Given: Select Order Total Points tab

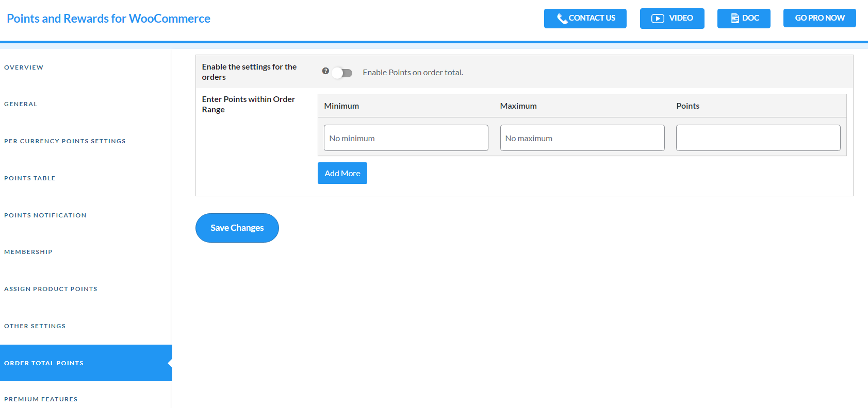Looking at the screenshot, I should click(86, 363).
